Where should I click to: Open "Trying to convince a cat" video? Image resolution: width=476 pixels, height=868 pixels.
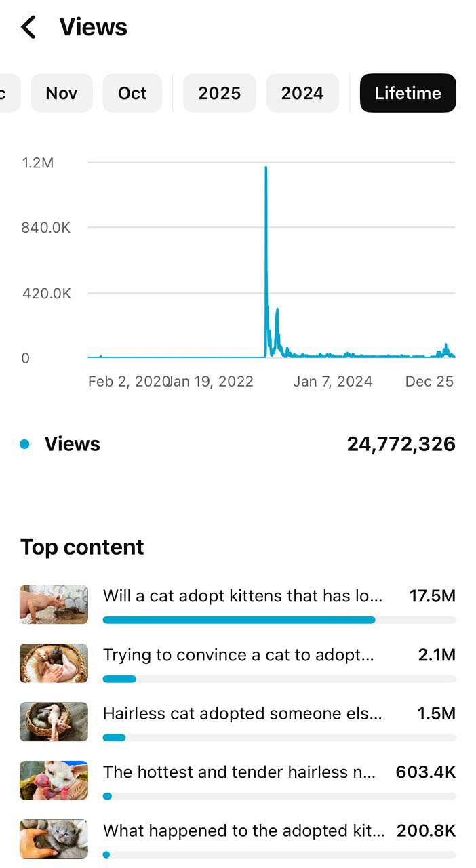(239, 655)
